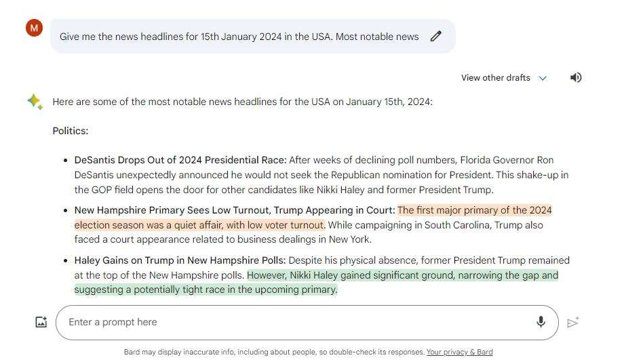643x364 pixels.
Task: Open the user avatar labeled M
Action: 34,28
